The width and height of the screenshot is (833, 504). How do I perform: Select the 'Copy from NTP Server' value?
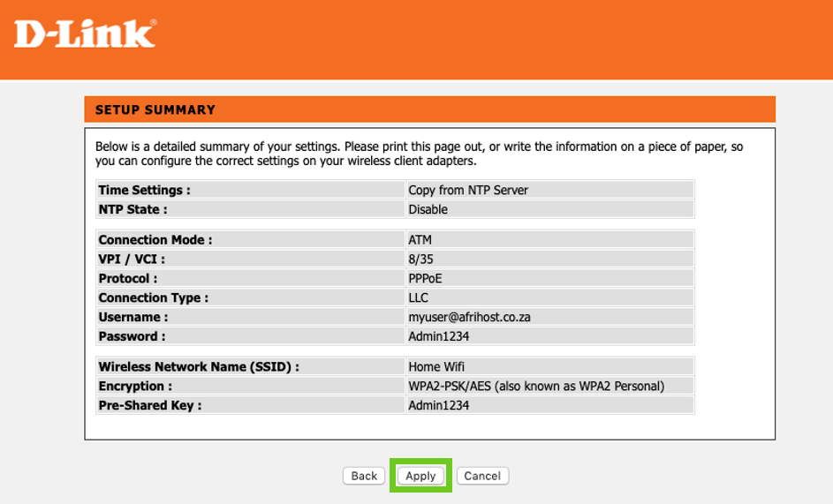point(468,190)
